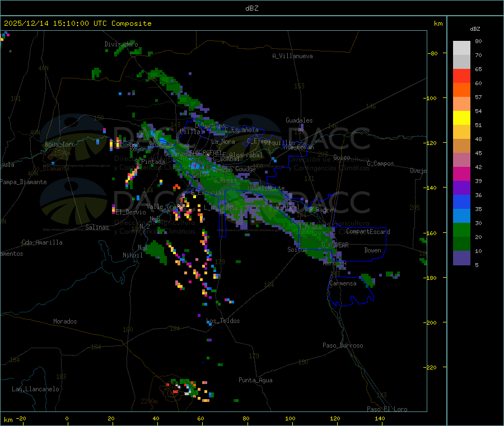
Task: Click the blue 36 dBZ legend swatch
Action: pos(461,202)
